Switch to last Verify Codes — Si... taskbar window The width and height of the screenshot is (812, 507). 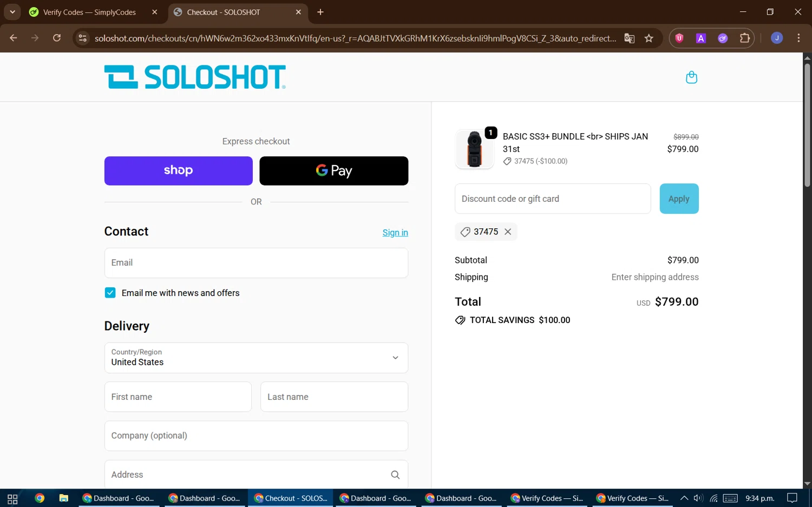[632, 498]
